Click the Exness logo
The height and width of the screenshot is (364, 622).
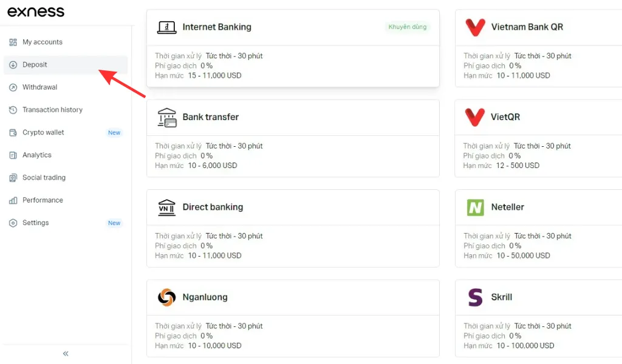coord(36,12)
